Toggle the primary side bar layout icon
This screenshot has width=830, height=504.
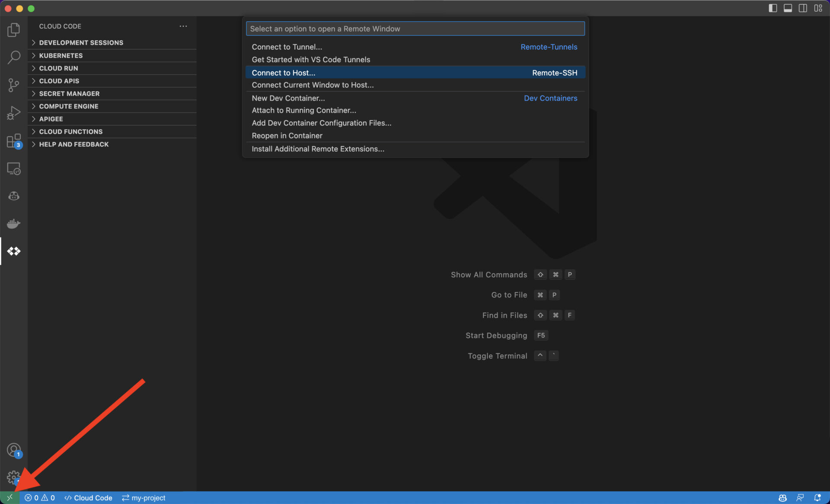773,8
